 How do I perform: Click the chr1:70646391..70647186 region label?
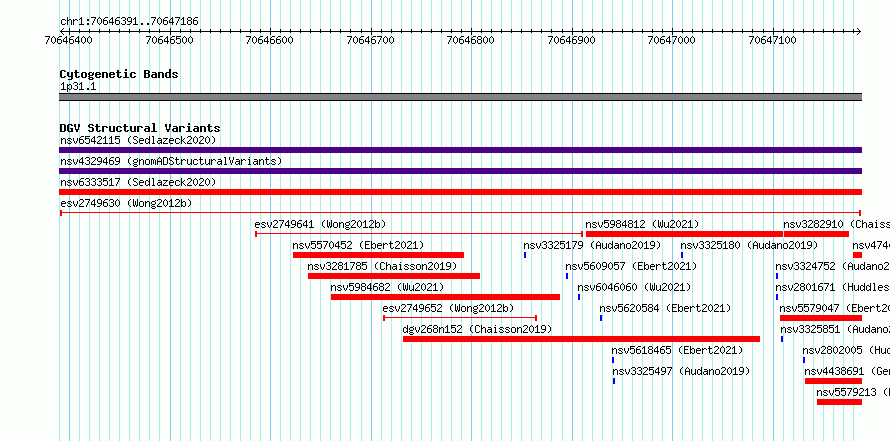pyautogui.click(x=129, y=21)
